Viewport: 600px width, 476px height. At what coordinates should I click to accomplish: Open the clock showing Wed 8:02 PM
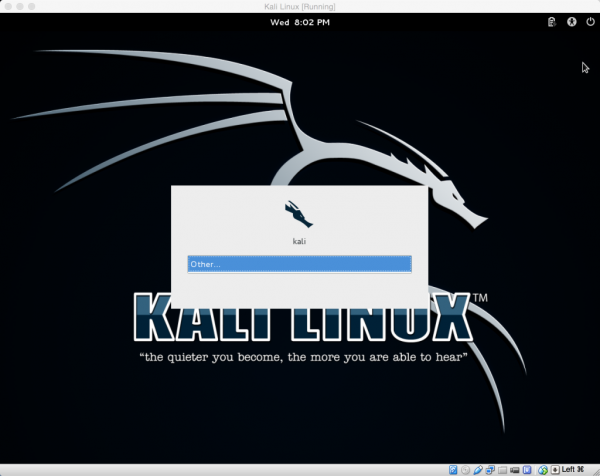300,22
